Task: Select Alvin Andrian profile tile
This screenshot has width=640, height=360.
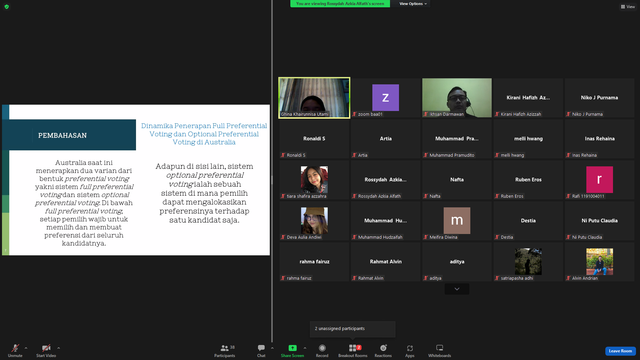Action: tap(599, 262)
